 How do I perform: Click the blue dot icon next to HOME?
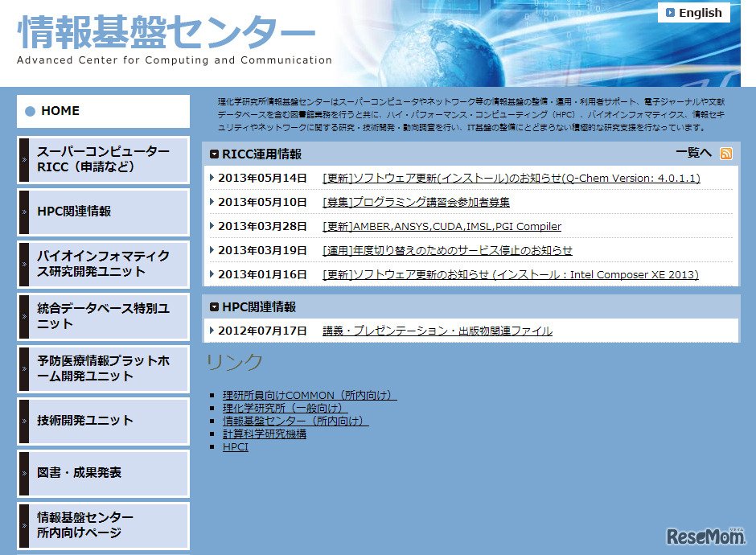point(29,109)
